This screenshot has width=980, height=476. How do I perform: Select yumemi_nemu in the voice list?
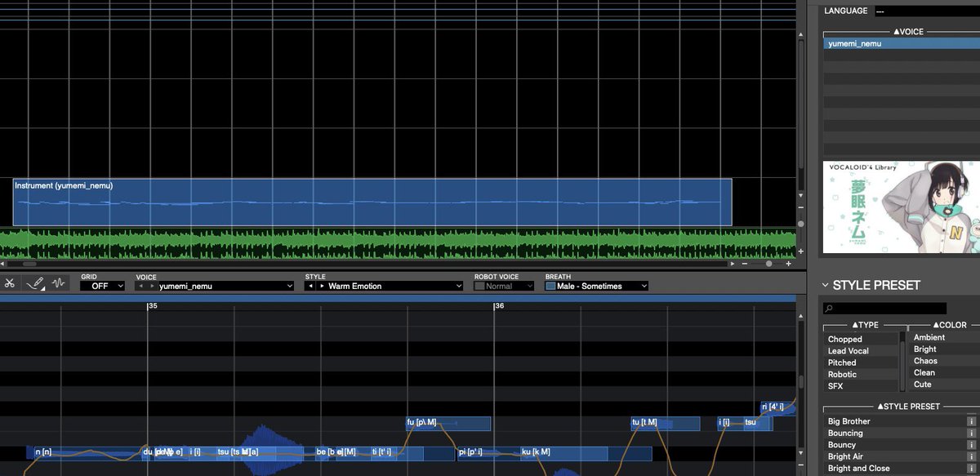[901, 43]
